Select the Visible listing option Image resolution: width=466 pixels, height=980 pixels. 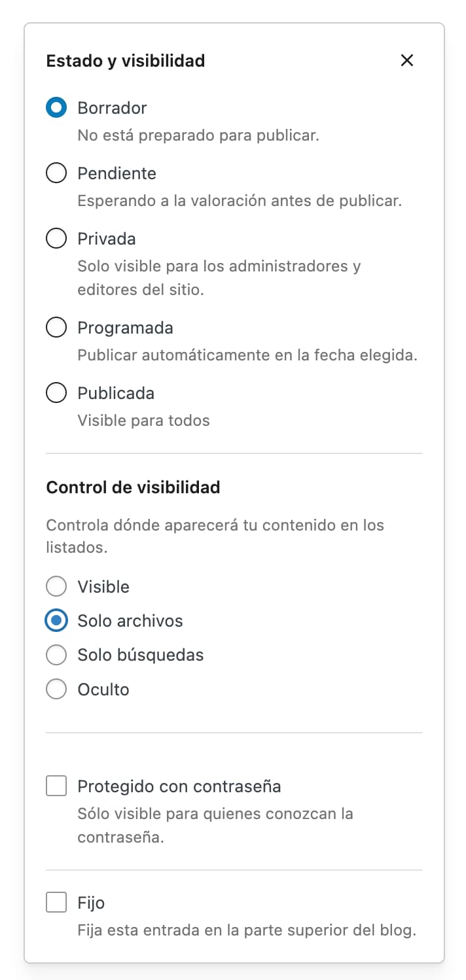pos(56,587)
